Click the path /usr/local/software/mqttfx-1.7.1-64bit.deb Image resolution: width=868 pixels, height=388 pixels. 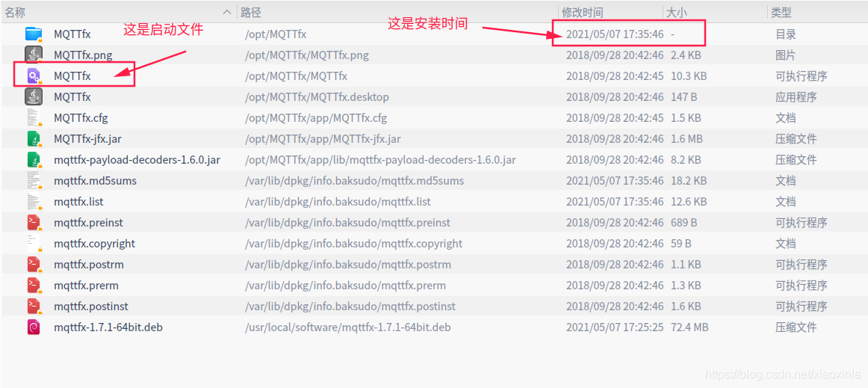coord(347,327)
